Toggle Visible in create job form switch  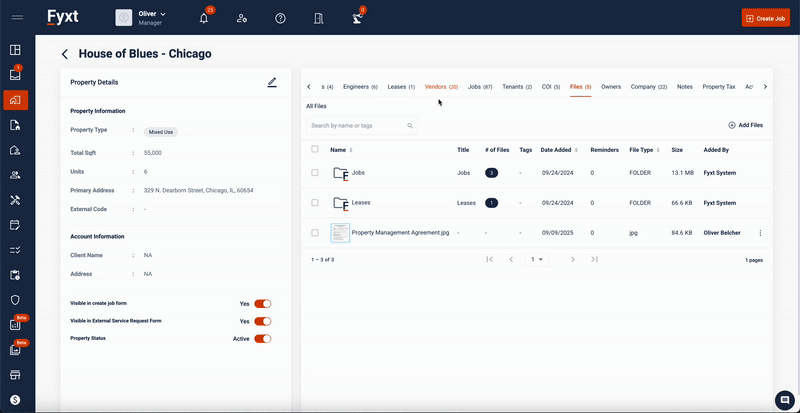coord(263,304)
